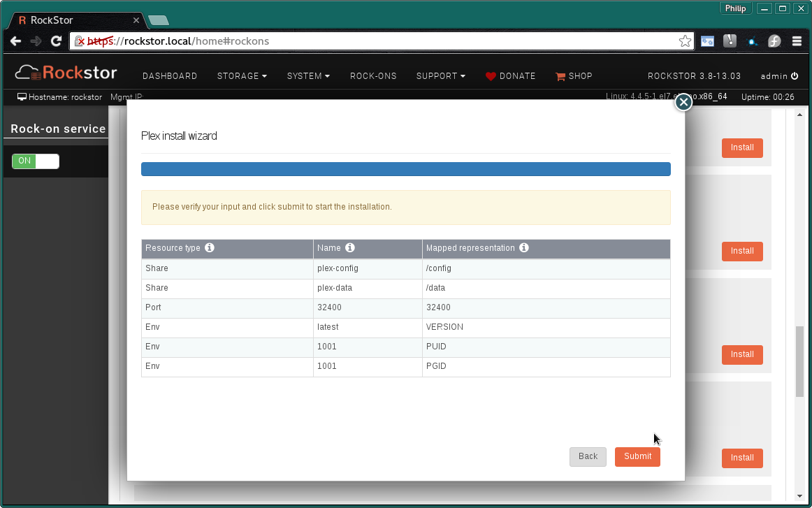Viewport: 812px width, 508px height.
Task: Click the red heart Donate icon
Action: point(491,76)
